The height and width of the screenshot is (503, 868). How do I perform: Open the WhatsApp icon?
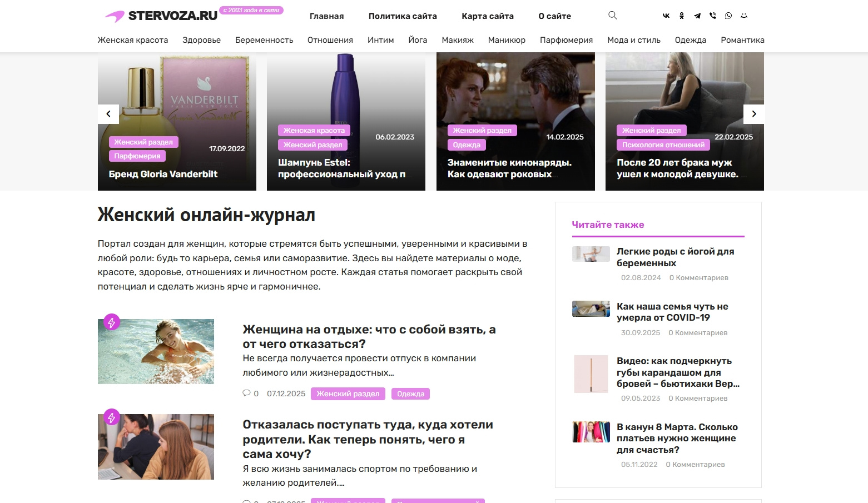728,16
